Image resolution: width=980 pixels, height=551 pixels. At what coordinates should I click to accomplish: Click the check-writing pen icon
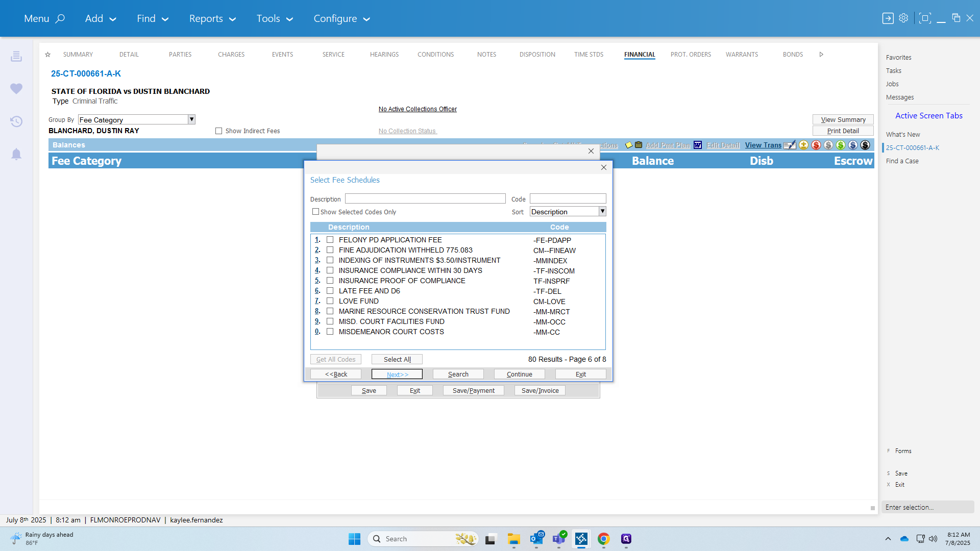(x=790, y=145)
